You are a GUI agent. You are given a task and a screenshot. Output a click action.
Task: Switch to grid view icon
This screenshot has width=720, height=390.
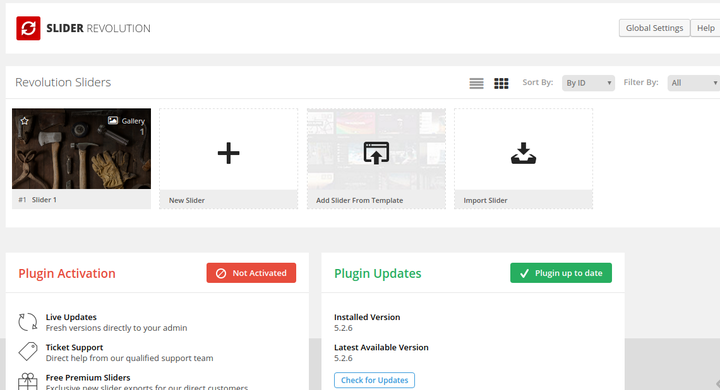(x=501, y=83)
